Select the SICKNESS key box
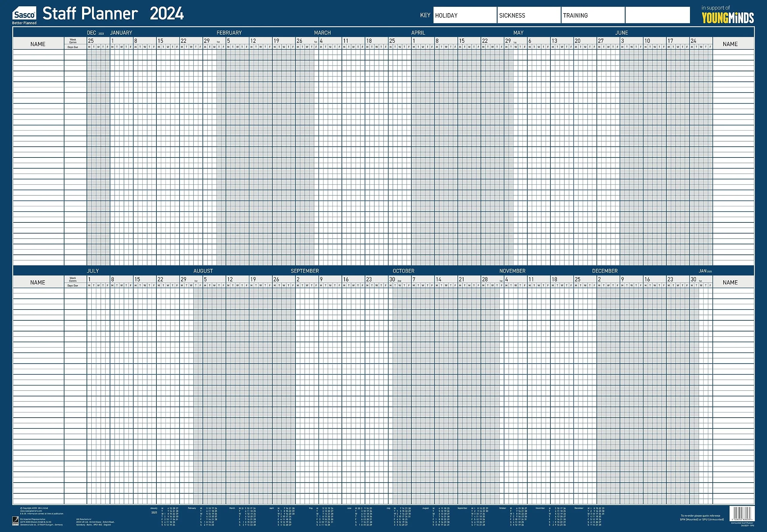This screenshot has width=767, height=532. pos(529,15)
